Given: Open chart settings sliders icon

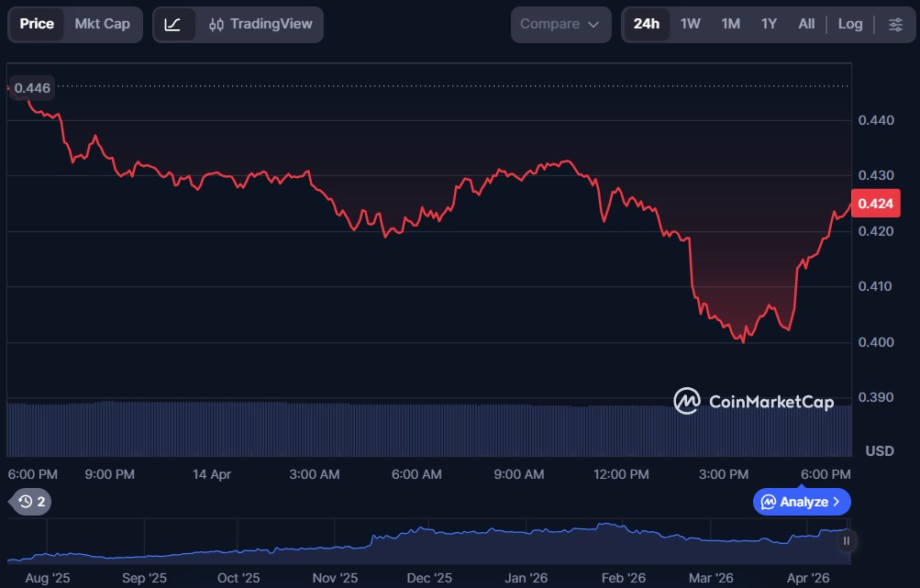Looking at the screenshot, I should pos(895,25).
